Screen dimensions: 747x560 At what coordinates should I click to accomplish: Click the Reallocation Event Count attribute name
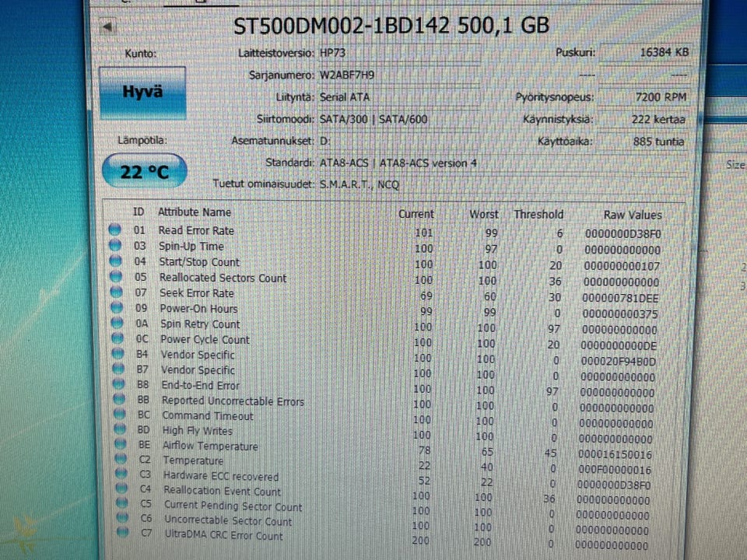click(223, 491)
